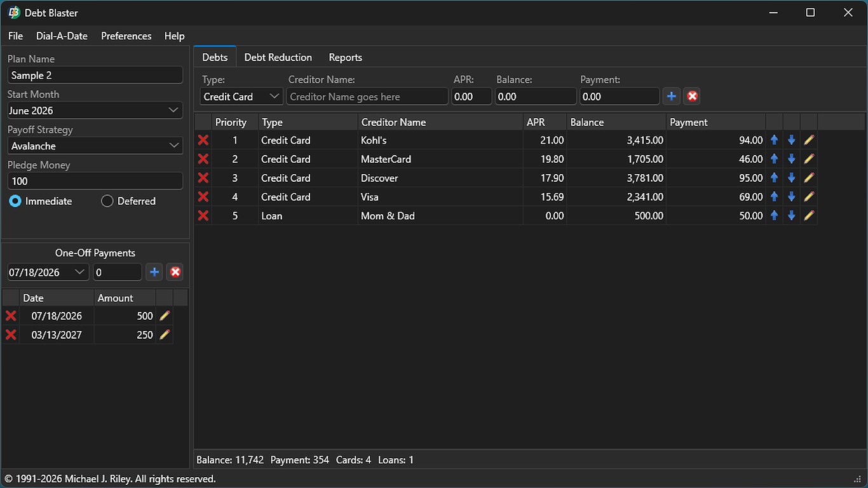Add the new debt with plus icon
The height and width of the screenshot is (488, 868).
tap(672, 97)
